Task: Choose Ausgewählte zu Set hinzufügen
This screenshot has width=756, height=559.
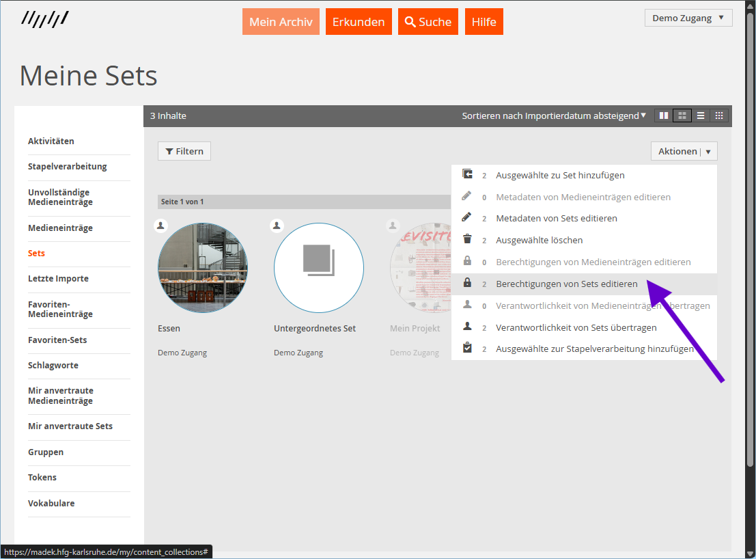Action: (x=560, y=175)
